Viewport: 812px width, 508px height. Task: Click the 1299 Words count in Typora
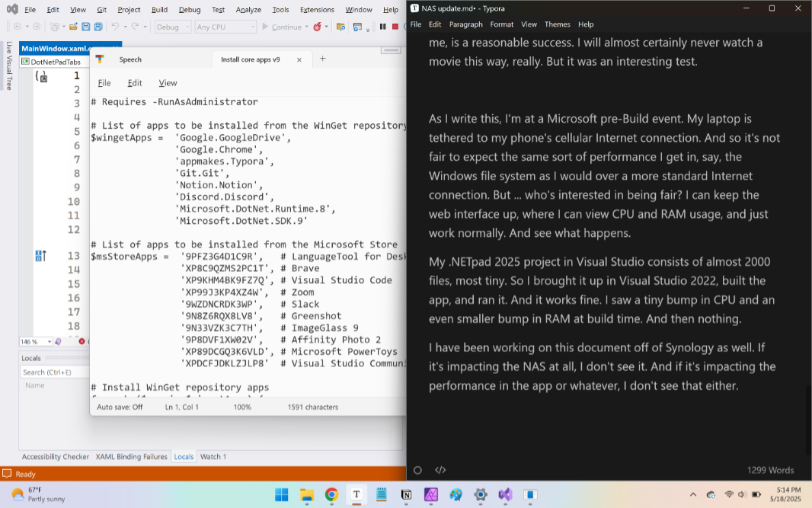(x=770, y=470)
